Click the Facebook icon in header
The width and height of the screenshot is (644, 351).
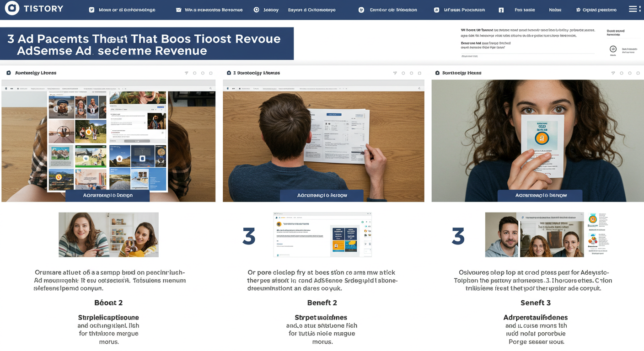(501, 10)
